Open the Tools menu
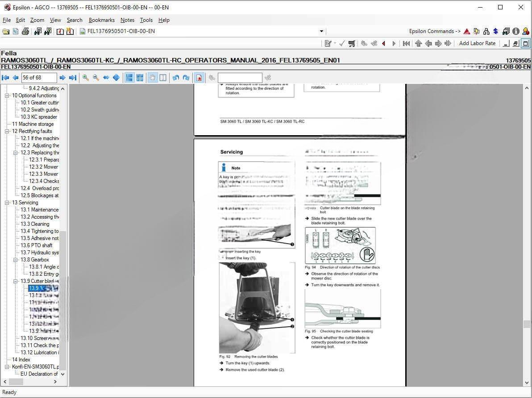This screenshot has height=398, width=532. (146, 20)
